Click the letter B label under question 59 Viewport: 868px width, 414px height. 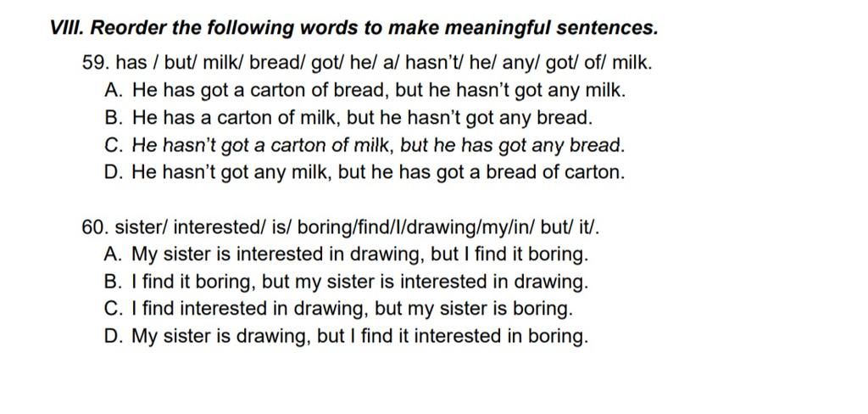[113, 117]
